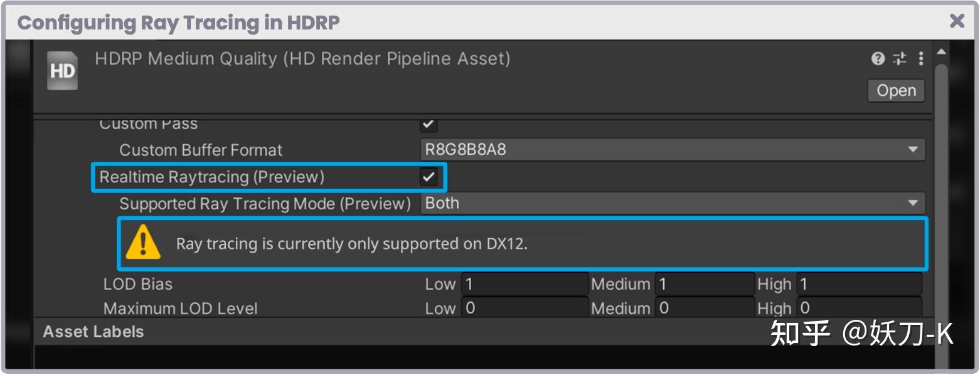Uncheck Realtime Raytracing (Preview)
The height and width of the screenshot is (375, 980).
pos(429,177)
